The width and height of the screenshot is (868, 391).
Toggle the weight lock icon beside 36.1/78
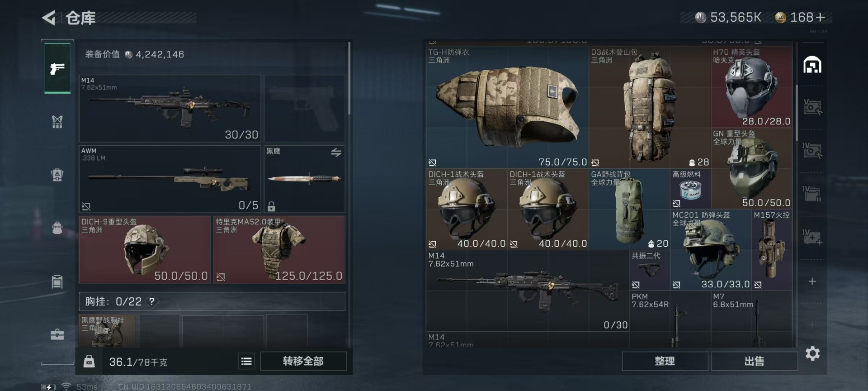(x=89, y=361)
